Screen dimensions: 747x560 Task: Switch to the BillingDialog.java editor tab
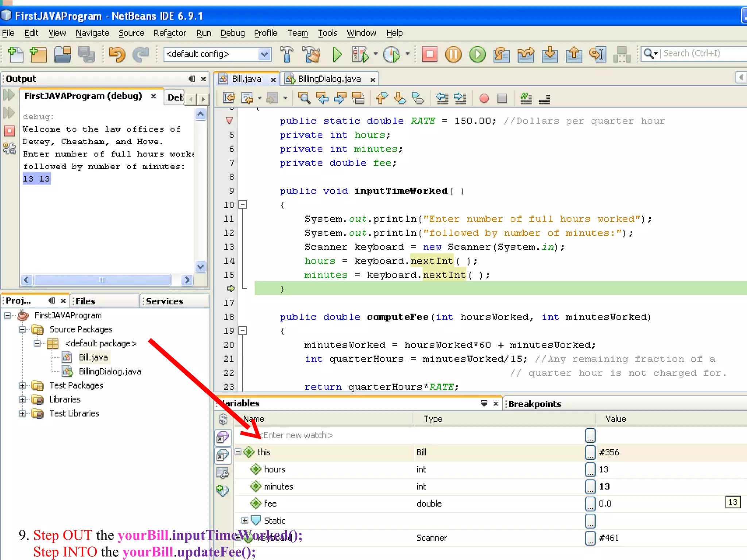click(329, 79)
